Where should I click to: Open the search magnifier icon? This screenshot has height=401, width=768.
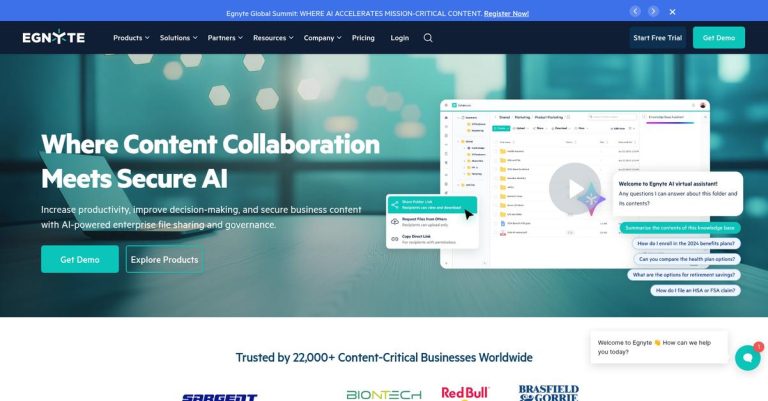click(428, 38)
